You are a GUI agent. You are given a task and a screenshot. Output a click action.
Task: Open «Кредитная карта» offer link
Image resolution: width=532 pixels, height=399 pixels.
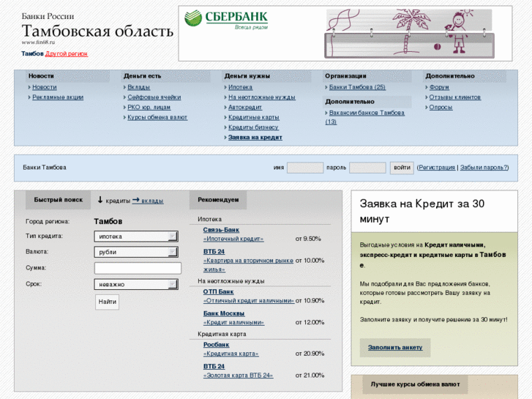click(x=231, y=354)
